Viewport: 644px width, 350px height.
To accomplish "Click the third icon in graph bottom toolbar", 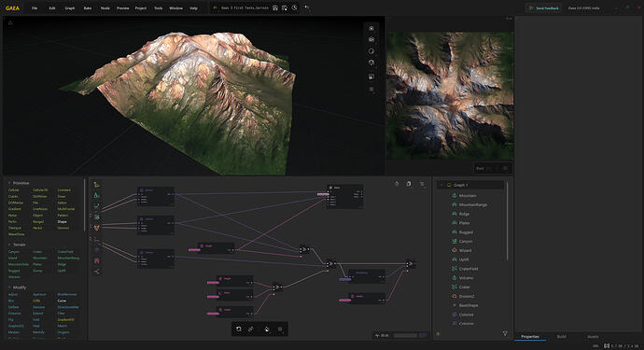I will pos(267,329).
